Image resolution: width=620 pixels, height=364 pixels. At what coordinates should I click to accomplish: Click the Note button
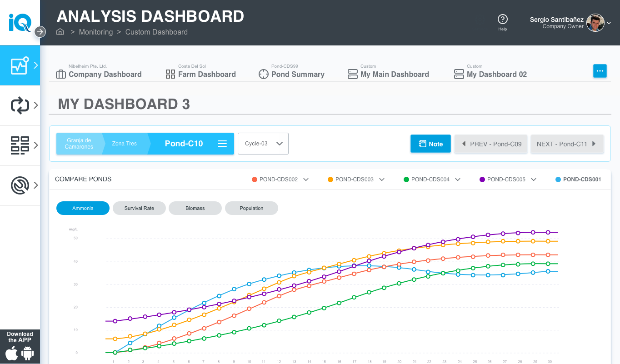click(430, 144)
